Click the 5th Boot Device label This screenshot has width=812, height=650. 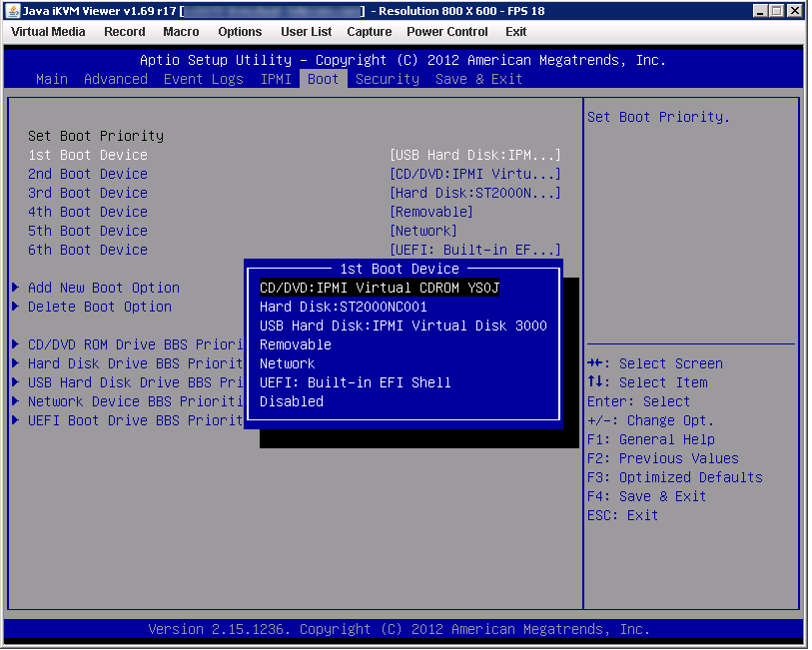coord(88,231)
